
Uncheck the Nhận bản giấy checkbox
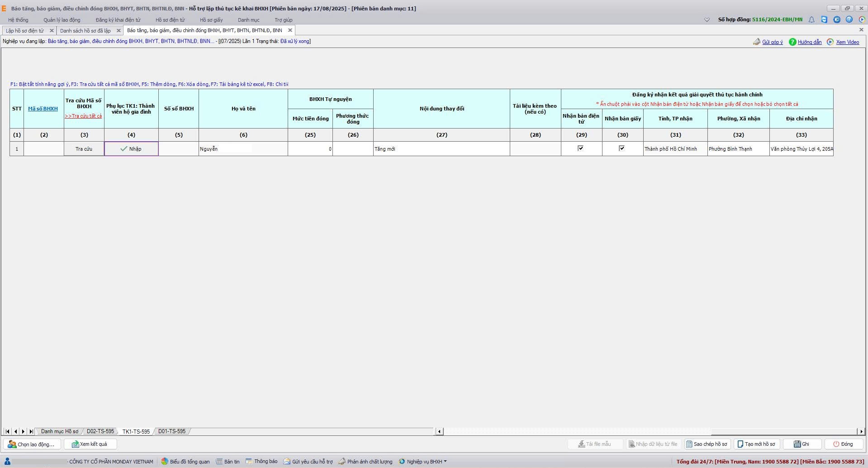click(x=622, y=148)
